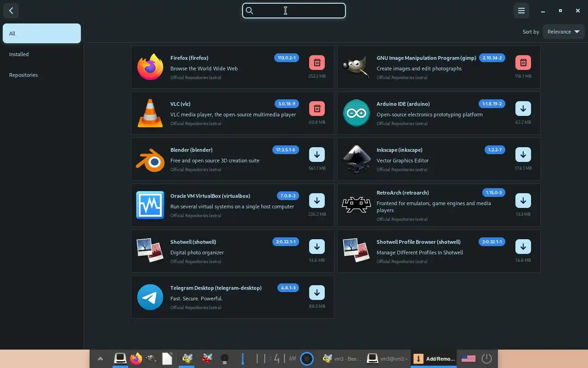Open the hamburger menu
The width and height of the screenshot is (588, 368).
click(521, 11)
